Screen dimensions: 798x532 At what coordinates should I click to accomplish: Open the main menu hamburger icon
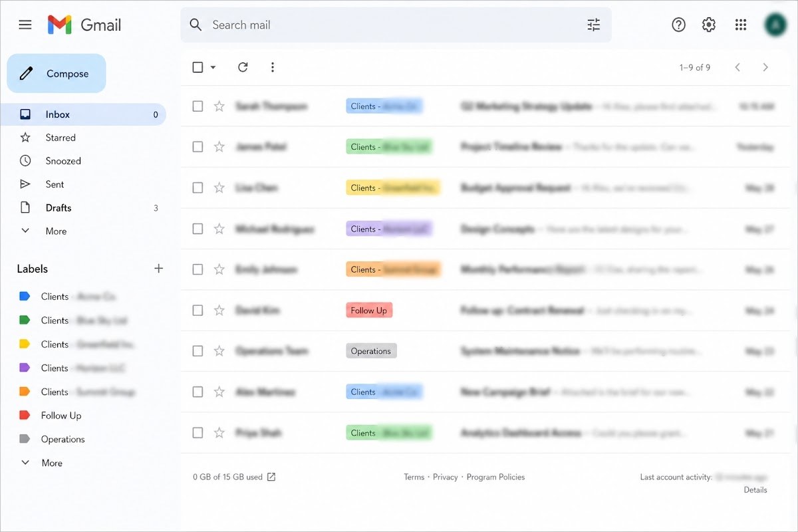25,25
